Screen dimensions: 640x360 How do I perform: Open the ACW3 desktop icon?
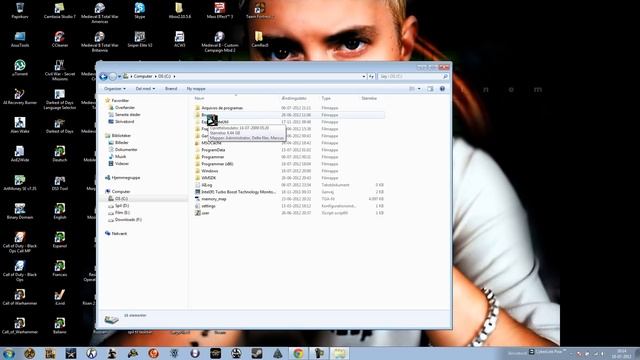(x=180, y=39)
